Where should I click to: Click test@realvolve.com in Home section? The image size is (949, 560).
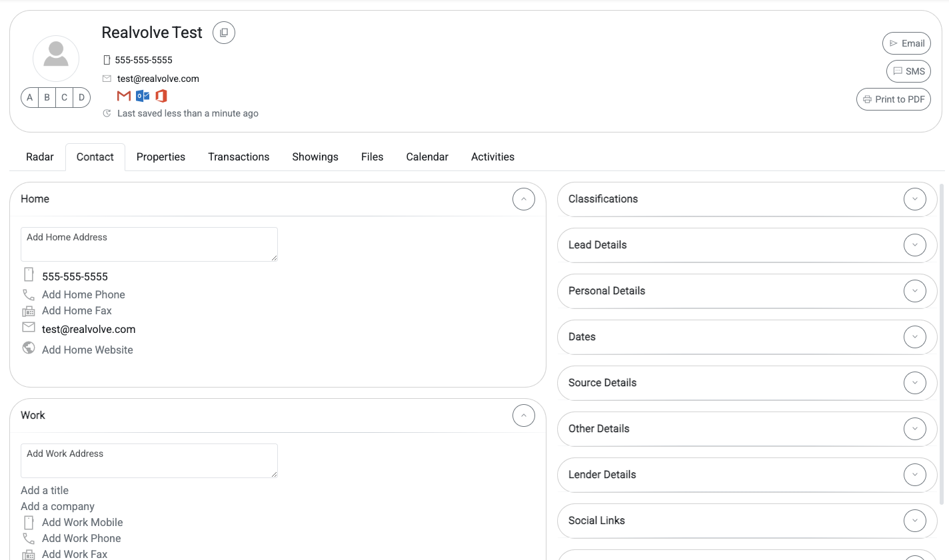click(89, 330)
